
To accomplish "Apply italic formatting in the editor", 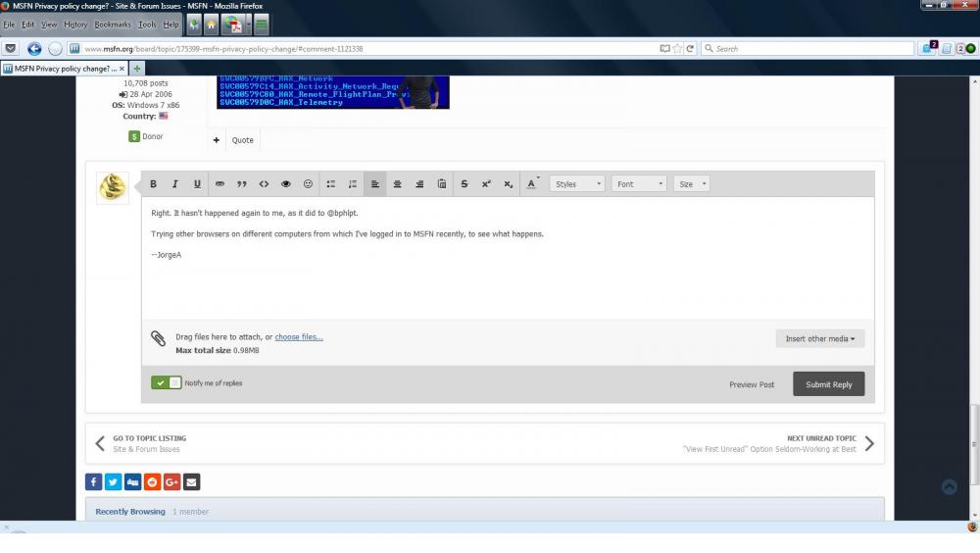I will click(175, 184).
